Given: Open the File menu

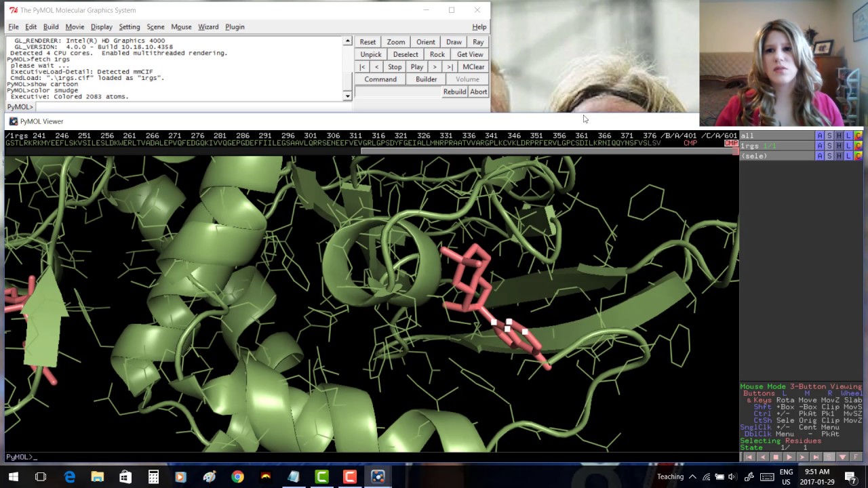Looking at the screenshot, I should pyautogui.click(x=14, y=26).
